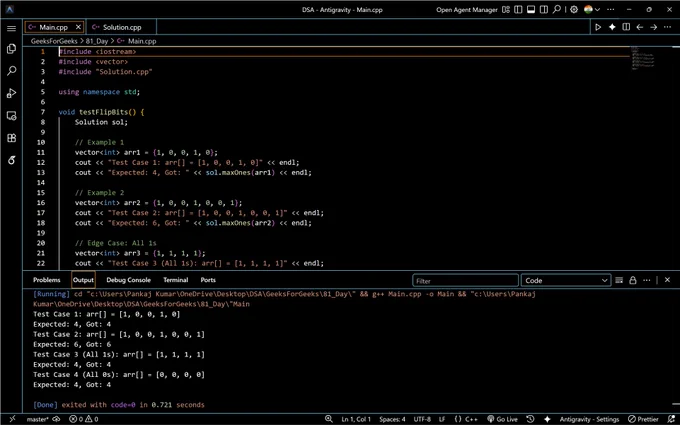This screenshot has width=680, height=425.
Task: Click the sparkle AI icon in the editor toolbar
Action: click(612, 27)
